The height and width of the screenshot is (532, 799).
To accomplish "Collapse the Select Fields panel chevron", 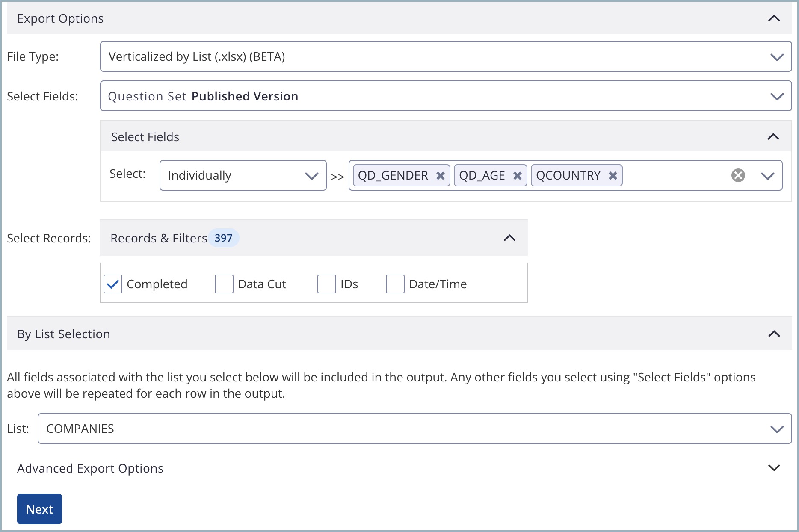I will (772, 137).
